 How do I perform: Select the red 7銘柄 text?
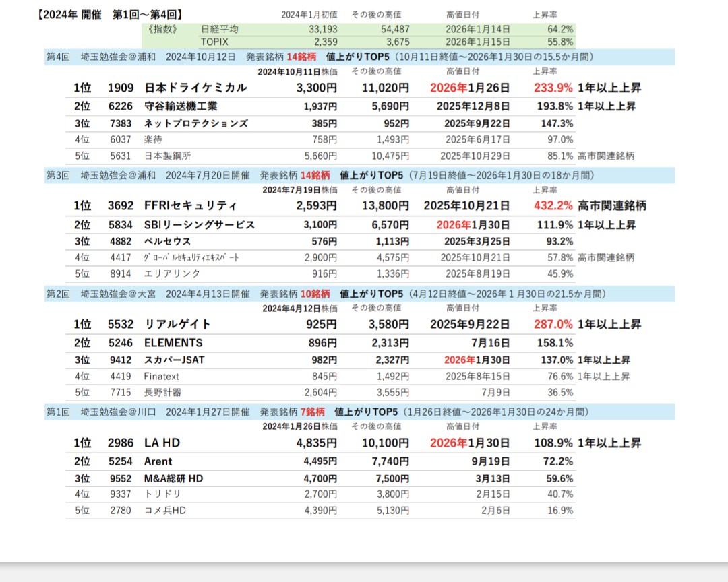(x=313, y=412)
